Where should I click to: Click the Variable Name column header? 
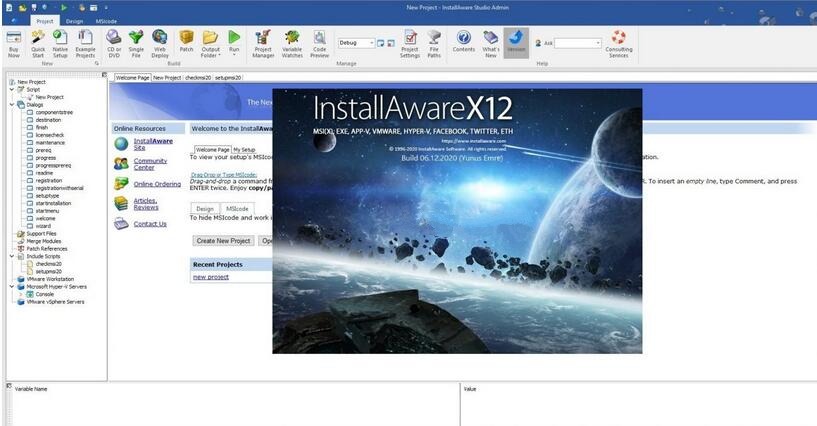[31, 389]
